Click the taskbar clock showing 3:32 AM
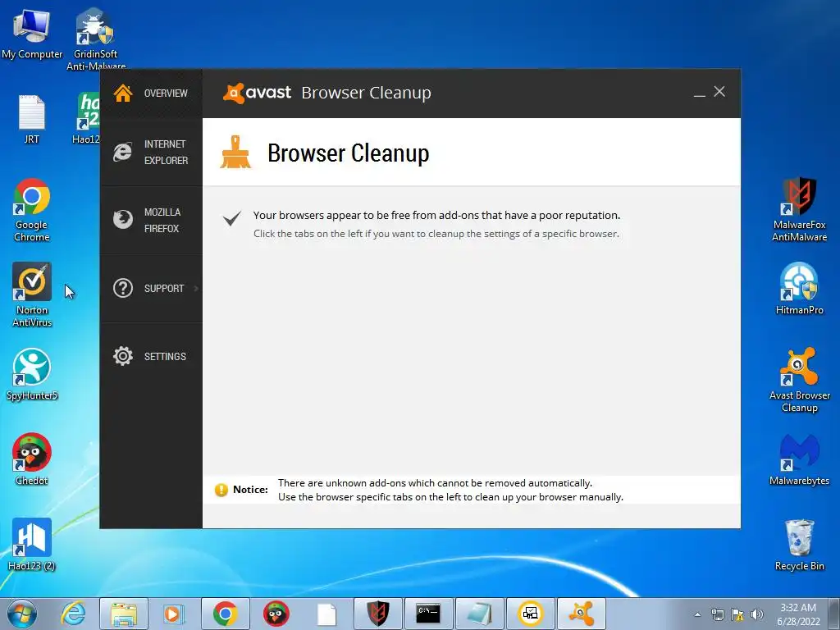Viewport: 840px width, 630px height. click(x=798, y=614)
